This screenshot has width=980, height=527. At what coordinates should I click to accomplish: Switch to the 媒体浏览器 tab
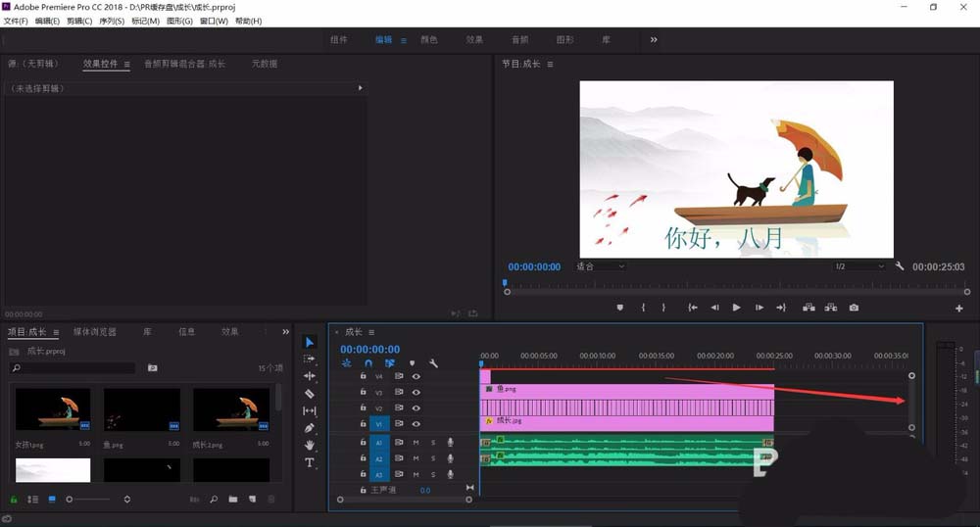pos(95,331)
